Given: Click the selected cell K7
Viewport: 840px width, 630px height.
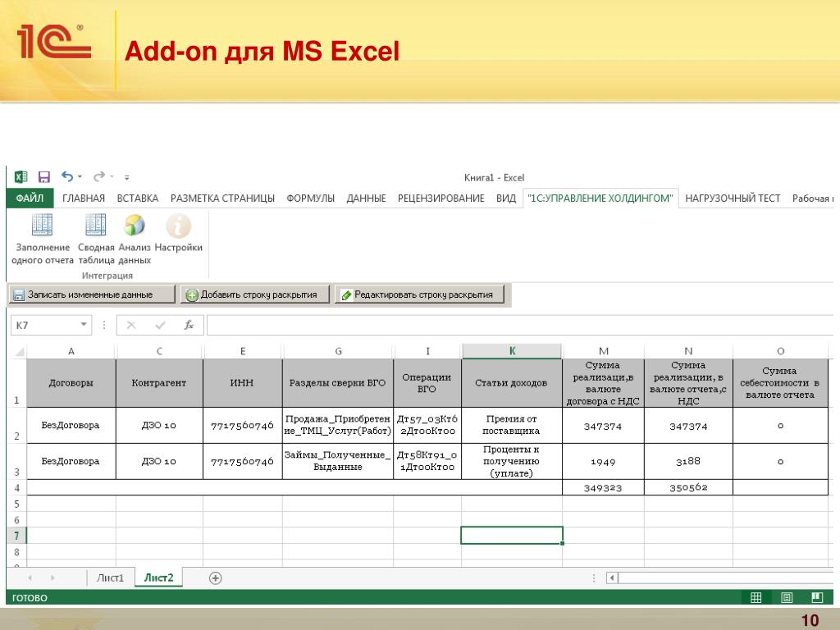Looking at the screenshot, I should click(512, 536).
